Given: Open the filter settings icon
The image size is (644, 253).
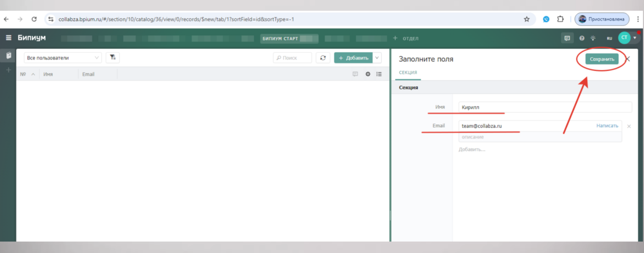Looking at the screenshot, I should click(113, 58).
